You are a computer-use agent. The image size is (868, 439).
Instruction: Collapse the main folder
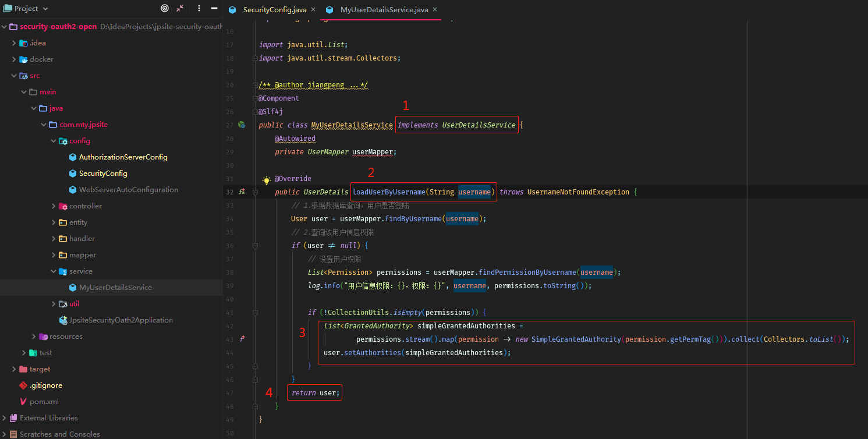24,92
